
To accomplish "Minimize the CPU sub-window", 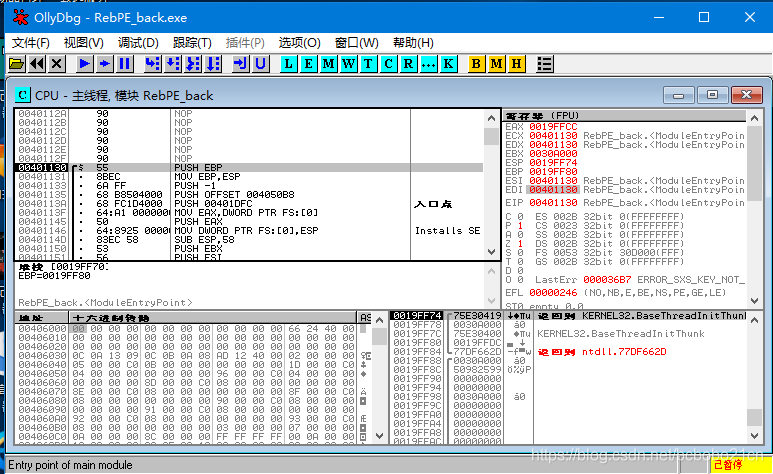I will coord(678,95).
